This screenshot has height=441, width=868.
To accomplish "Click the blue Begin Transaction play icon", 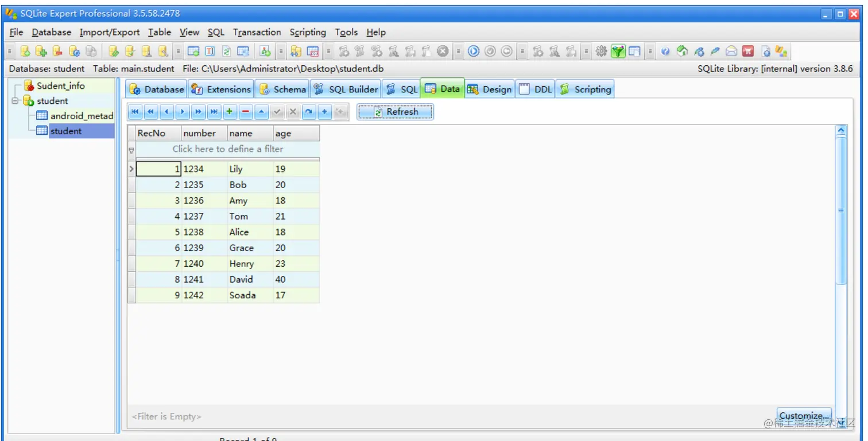I will 474,52.
